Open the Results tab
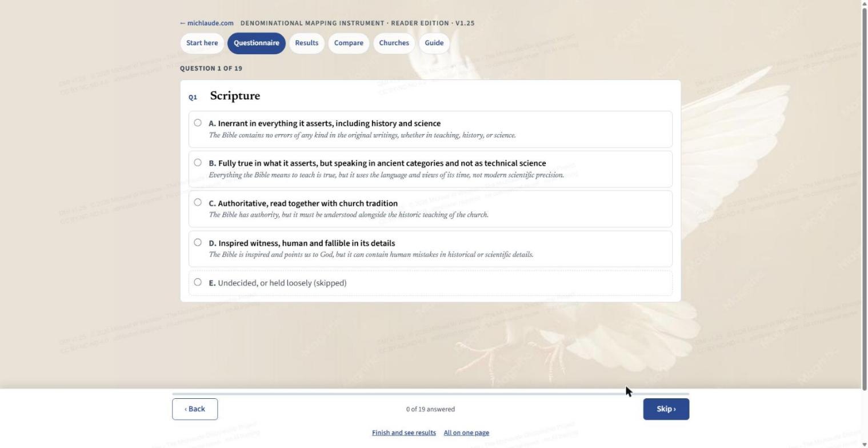The image size is (868, 448). point(307,43)
